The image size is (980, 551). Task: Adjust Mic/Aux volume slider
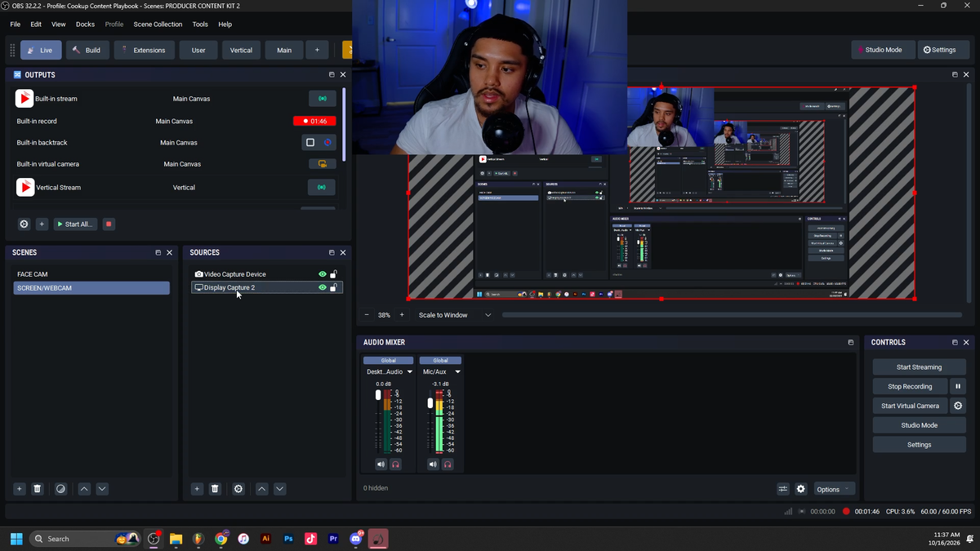point(430,403)
